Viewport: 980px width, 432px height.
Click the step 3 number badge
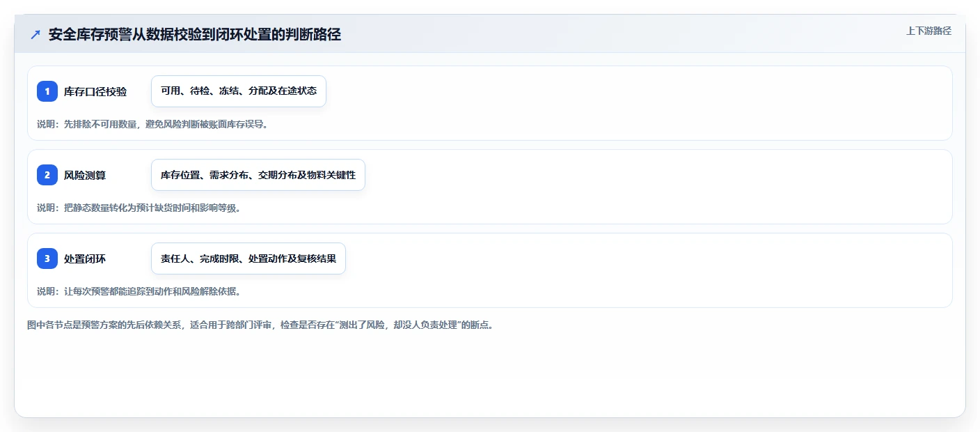pyautogui.click(x=47, y=259)
